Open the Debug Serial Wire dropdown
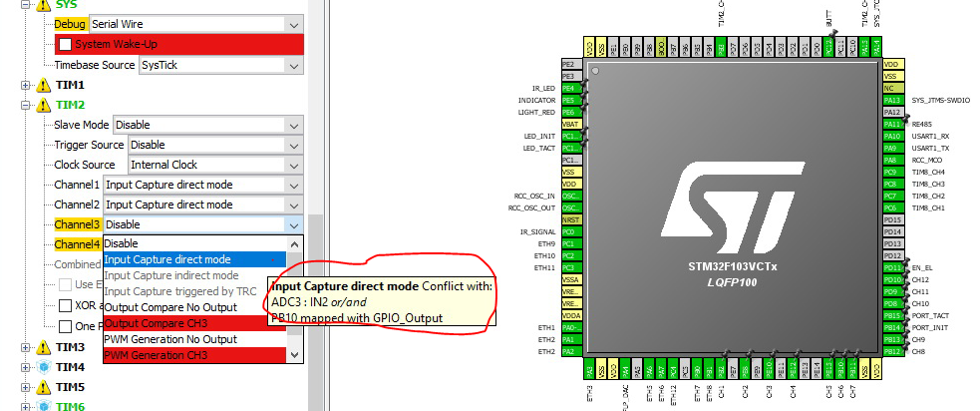Screen dimensions: 980x411 pos(196,24)
